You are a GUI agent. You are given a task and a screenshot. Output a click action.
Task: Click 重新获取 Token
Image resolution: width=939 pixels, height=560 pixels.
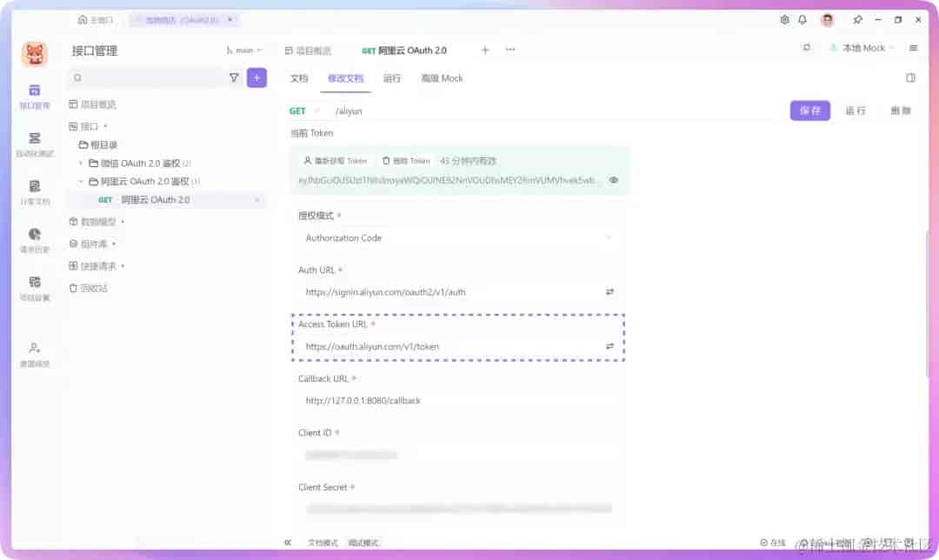(336, 161)
